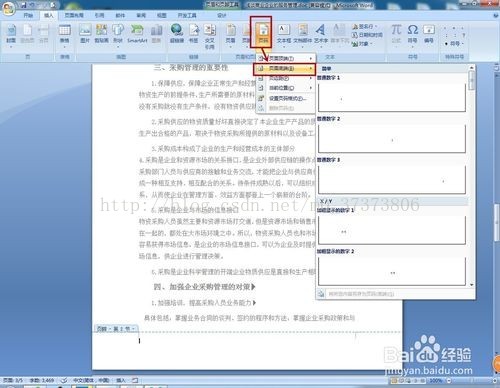Click the word count 3,469 in status bar
This screenshot has width=500, height=388.
[x=42, y=380]
